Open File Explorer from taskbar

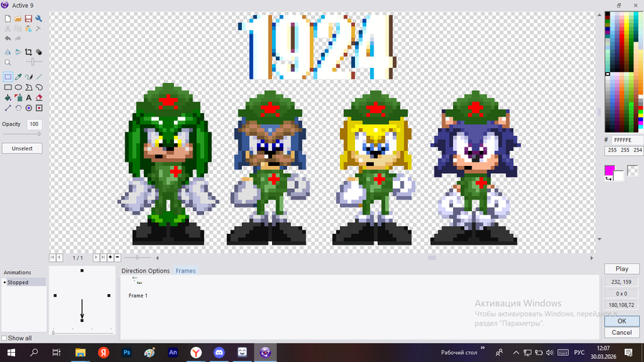tap(80, 353)
